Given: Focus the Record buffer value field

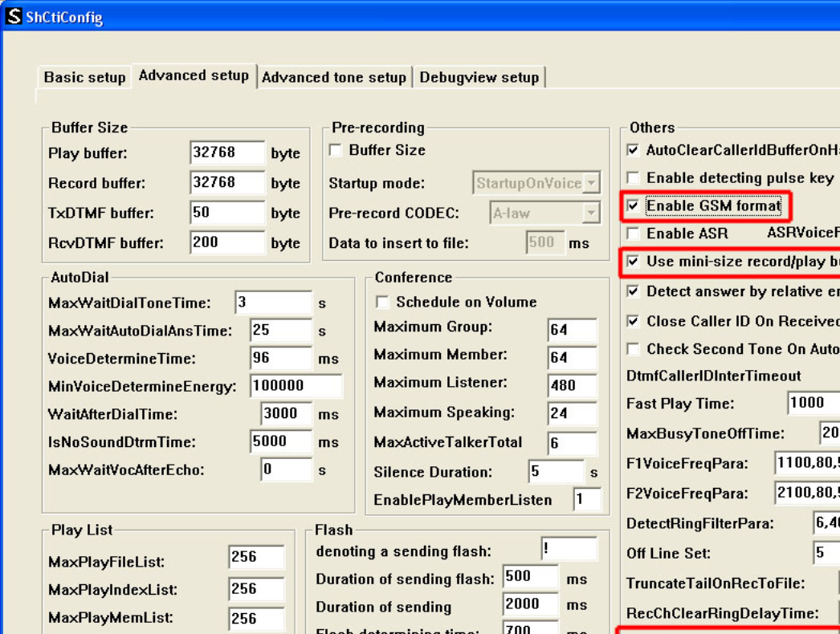Looking at the screenshot, I should 227,183.
